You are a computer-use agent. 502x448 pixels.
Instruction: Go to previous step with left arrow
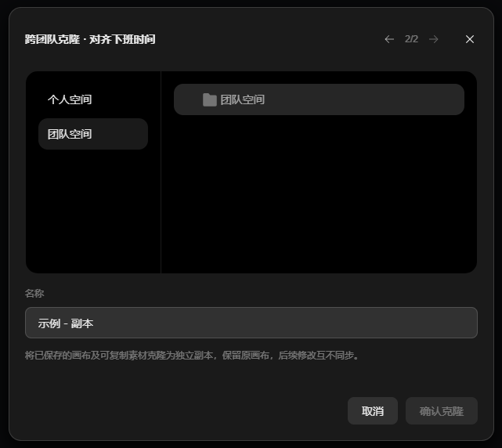(389, 39)
